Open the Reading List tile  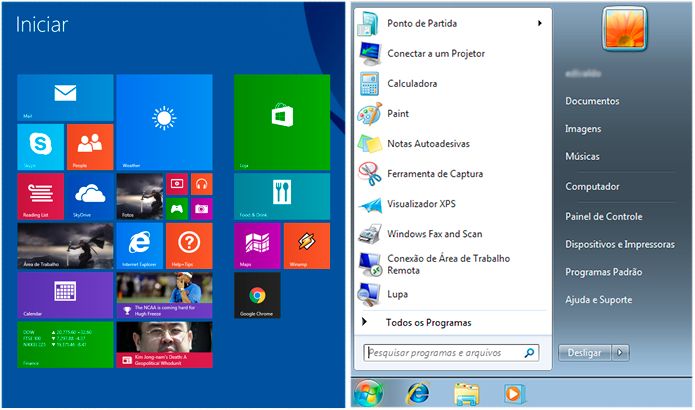(x=41, y=196)
